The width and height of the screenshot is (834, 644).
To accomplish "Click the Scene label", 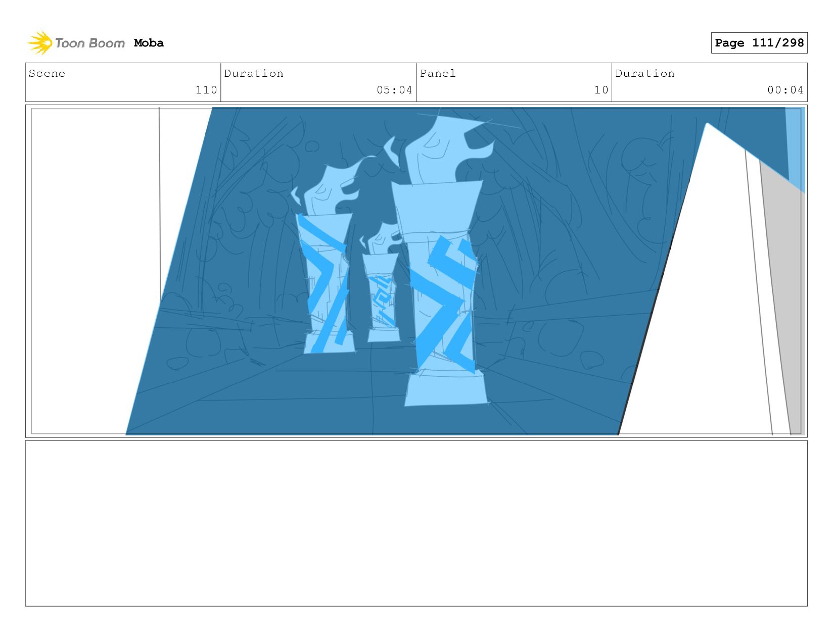I will point(47,73).
